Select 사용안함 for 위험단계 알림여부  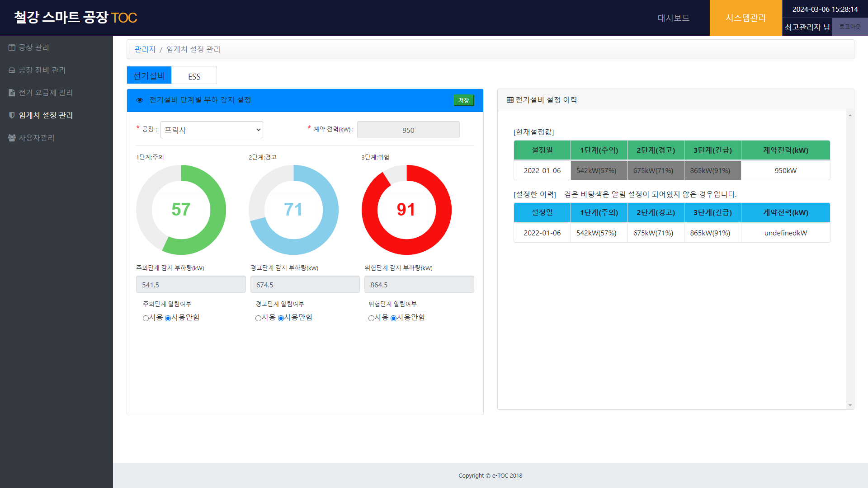(393, 318)
